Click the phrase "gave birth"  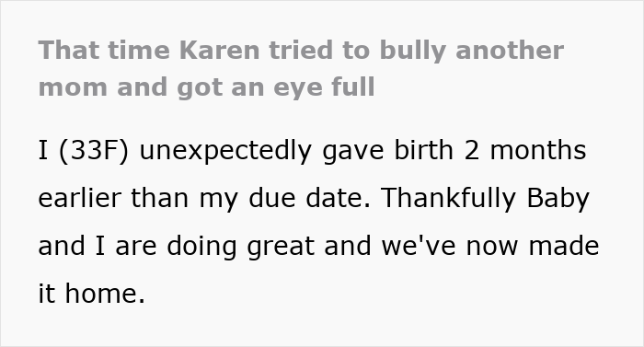tap(387, 150)
